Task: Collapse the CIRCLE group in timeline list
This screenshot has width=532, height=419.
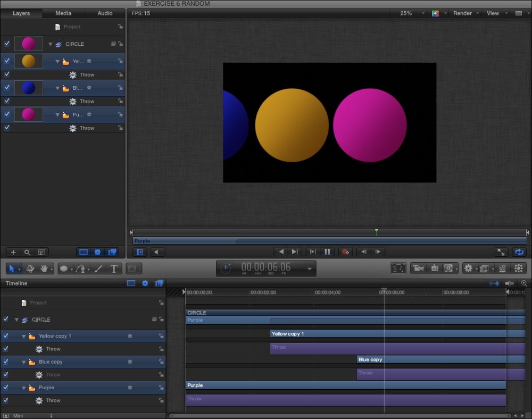Action: pos(16,320)
